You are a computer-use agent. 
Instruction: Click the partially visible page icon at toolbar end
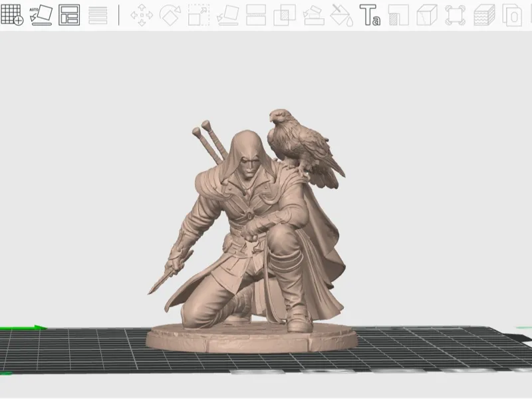click(512, 15)
